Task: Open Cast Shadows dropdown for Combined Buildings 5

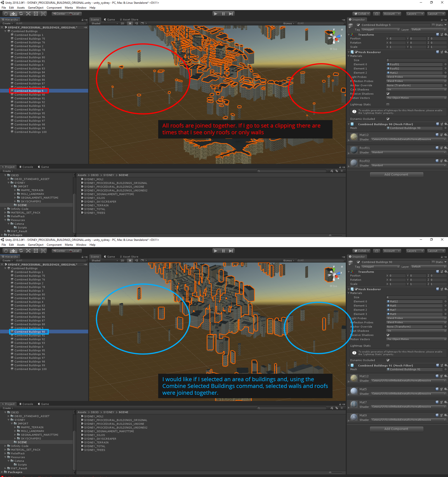Action: 416,90
